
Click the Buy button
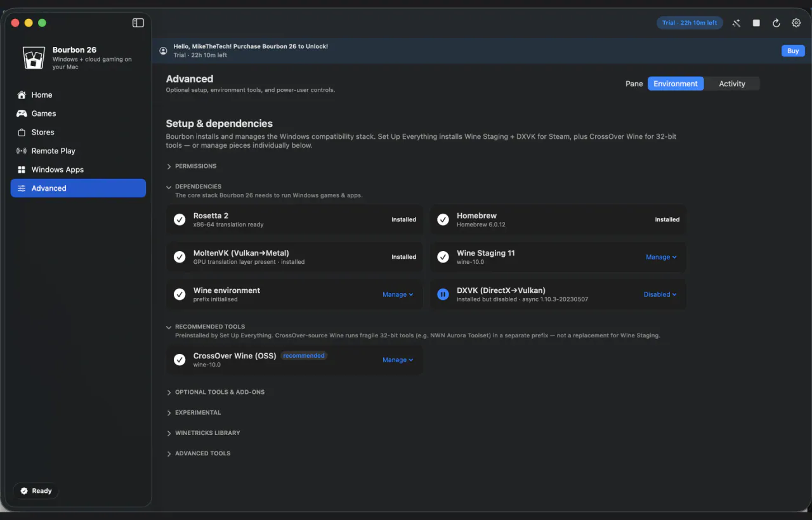tap(793, 51)
